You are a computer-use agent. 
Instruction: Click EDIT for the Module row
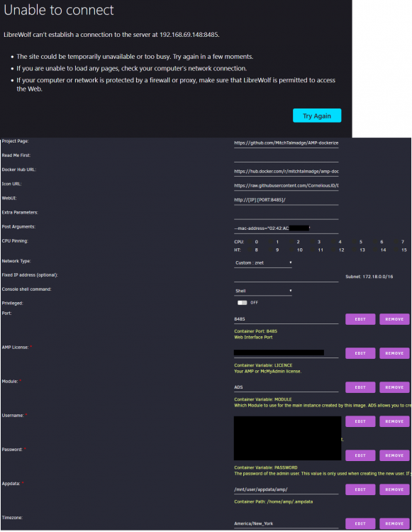coord(360,387)
